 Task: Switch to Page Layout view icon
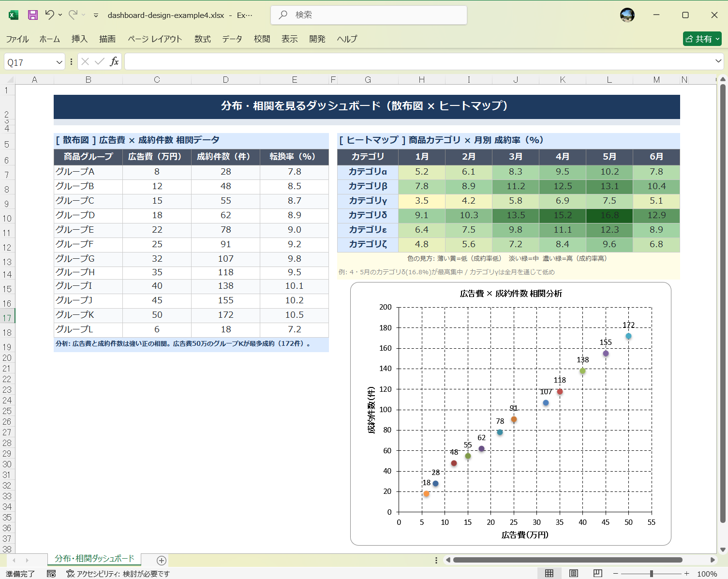[574, 574]
